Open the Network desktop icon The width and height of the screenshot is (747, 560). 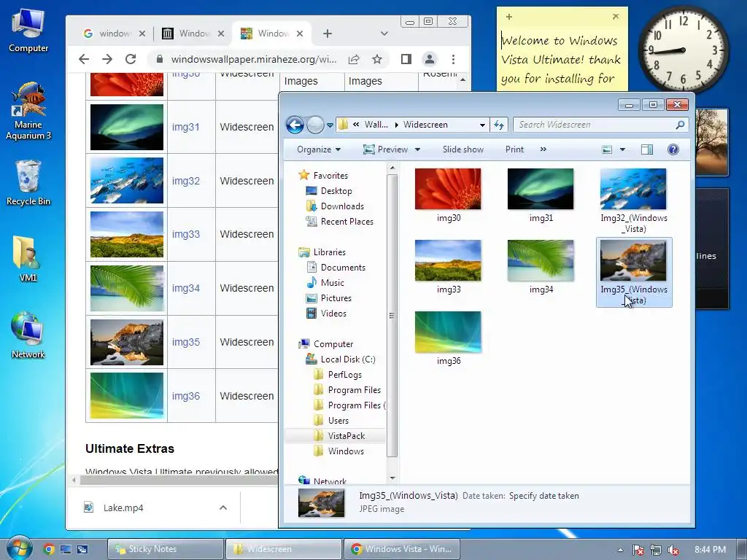coord(28,335)
